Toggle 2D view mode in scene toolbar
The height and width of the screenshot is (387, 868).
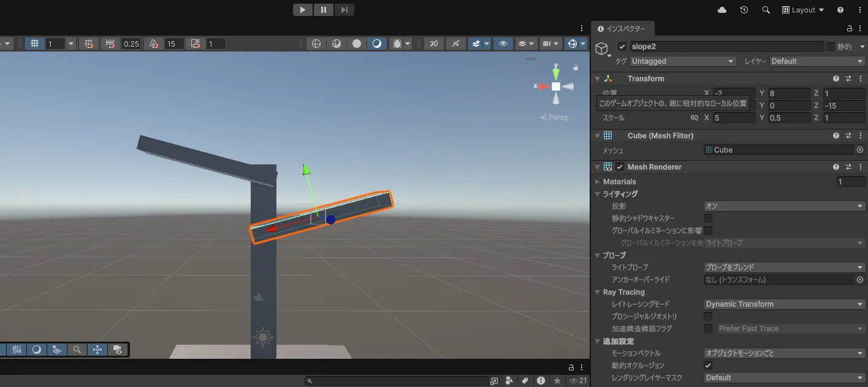click(x=433, y=44)
